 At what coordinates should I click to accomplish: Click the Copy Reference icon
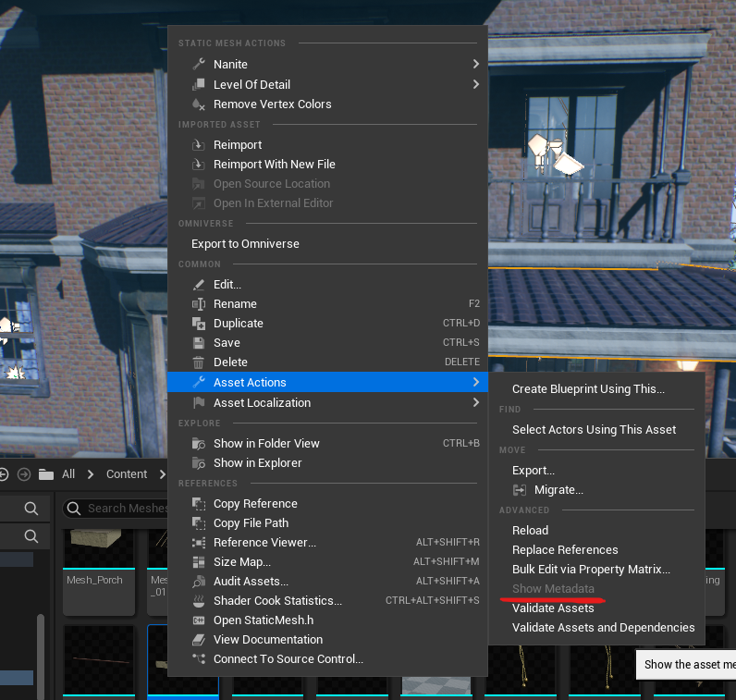199,504
